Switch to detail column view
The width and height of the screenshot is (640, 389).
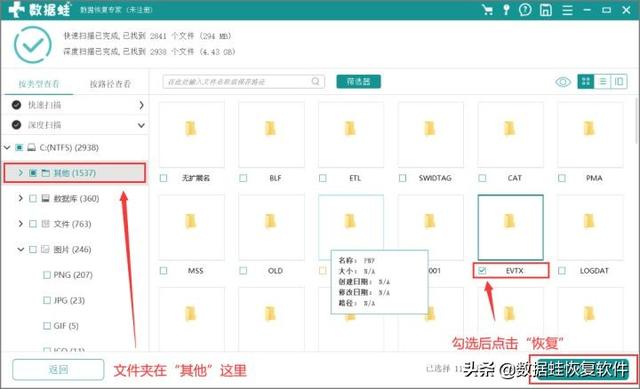(x=619, y=82)
